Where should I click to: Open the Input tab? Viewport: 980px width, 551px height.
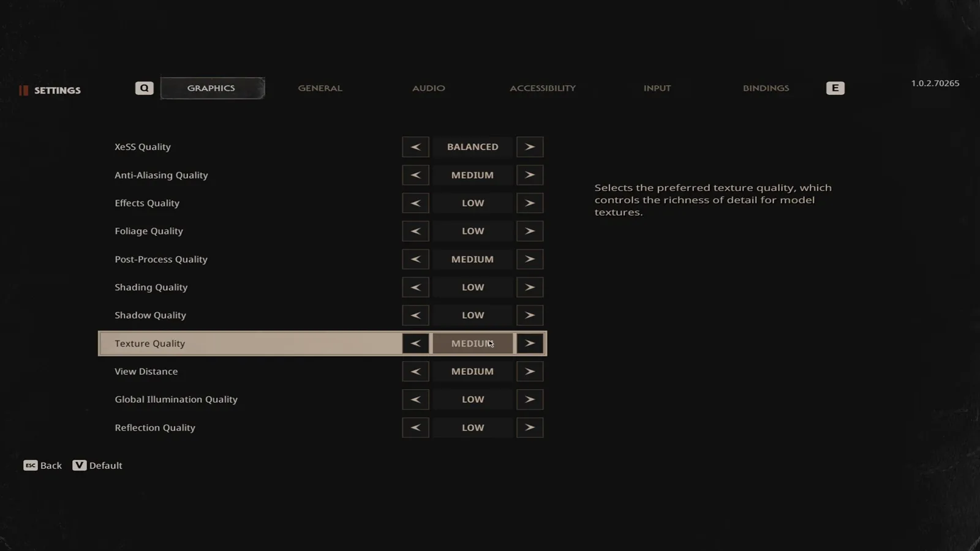[657, 88]
